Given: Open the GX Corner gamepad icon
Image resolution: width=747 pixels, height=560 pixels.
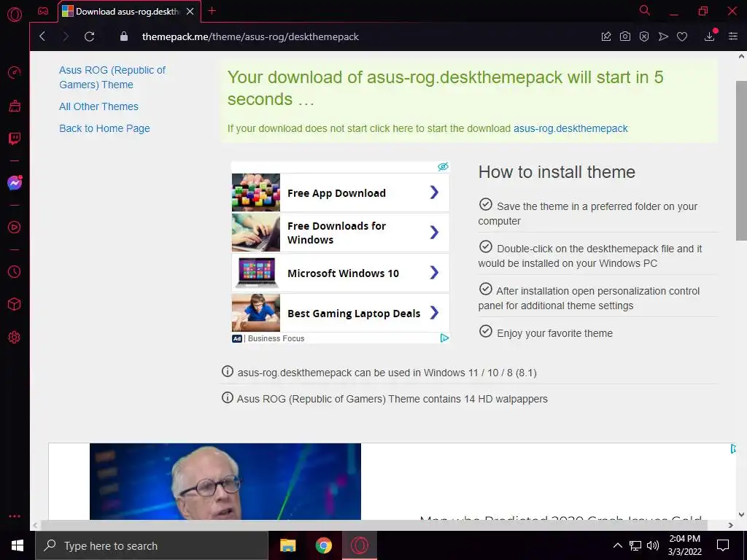Looking at the screenshot, I should pos(43,11).
